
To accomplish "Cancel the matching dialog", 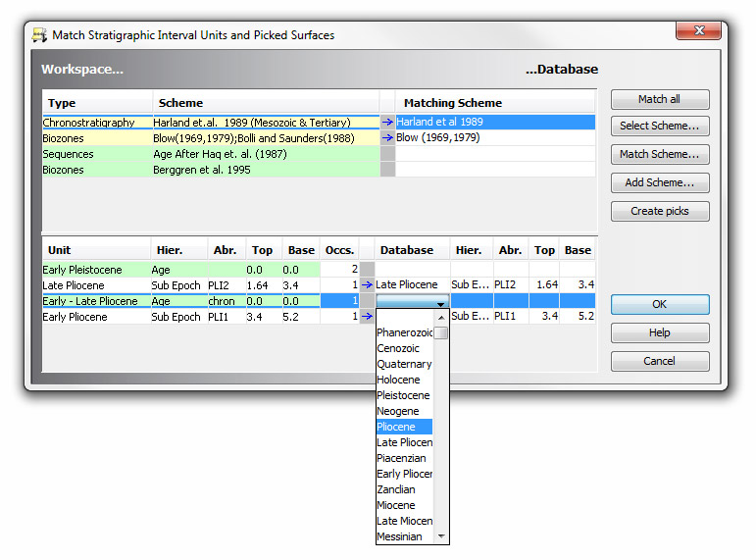I will [660, 361].
